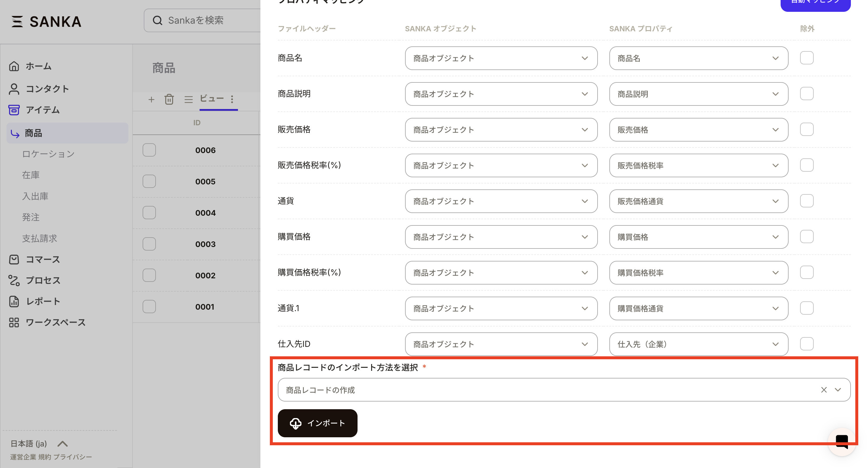Viewport: 868px width, 468px height.
Task: Open SANKA property dropdown showing 販売価格通貨
Action: [698, 201]
